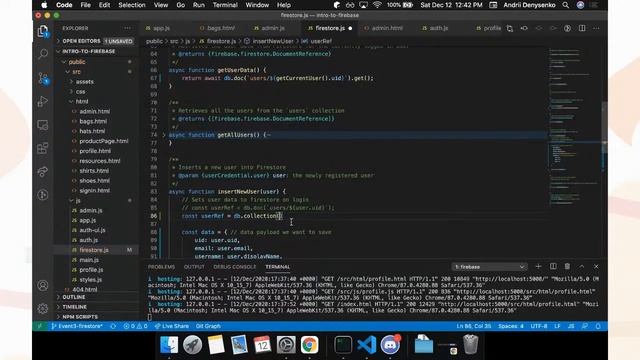Open the Selection menu in the menu bar
This screenshot has height=360, width=640.
pyautogui.click(x=132, y=5)
